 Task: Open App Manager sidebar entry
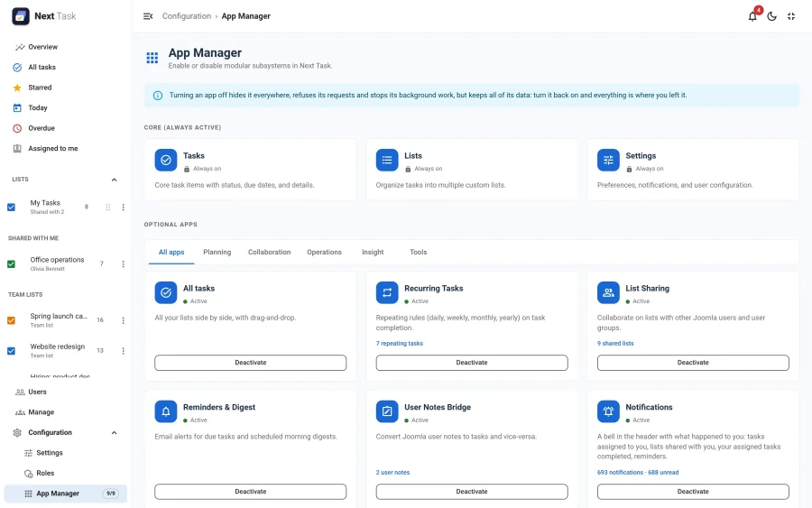(x=65, y=494)
